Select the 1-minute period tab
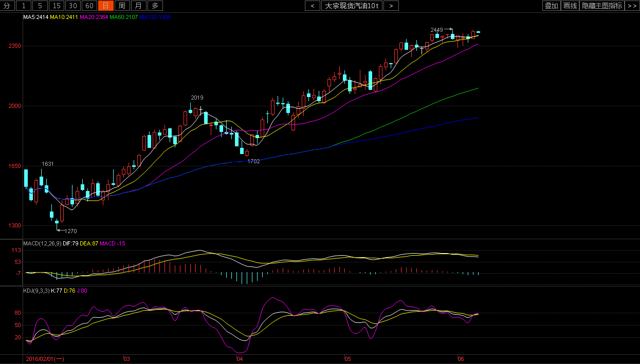Screen dimensions: 640x364 tap(24, 6)
